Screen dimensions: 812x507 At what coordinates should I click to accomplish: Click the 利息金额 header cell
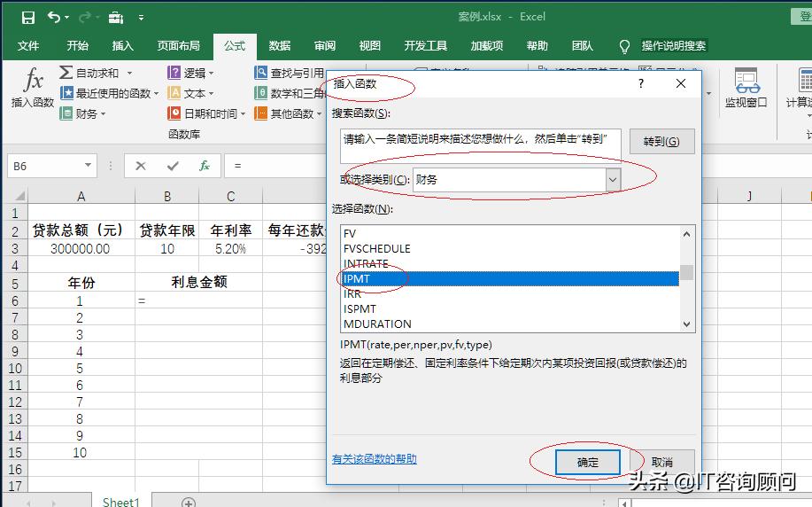click(x=199, y=283)
